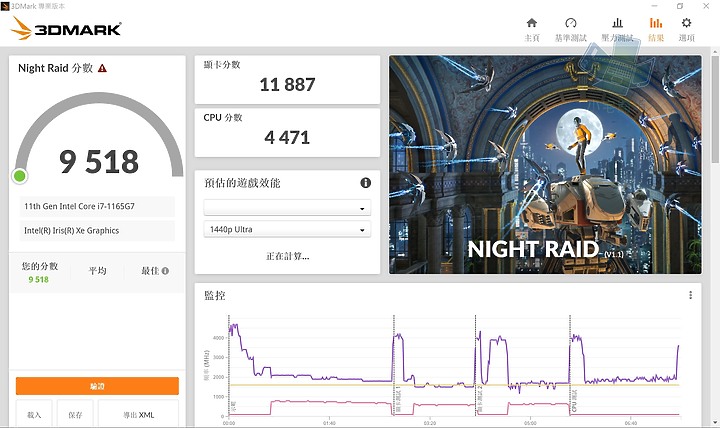Screen dimensions: 720x428
Task: Open the 1440p Ultra resolution dropdown
Action: point(287,229)
